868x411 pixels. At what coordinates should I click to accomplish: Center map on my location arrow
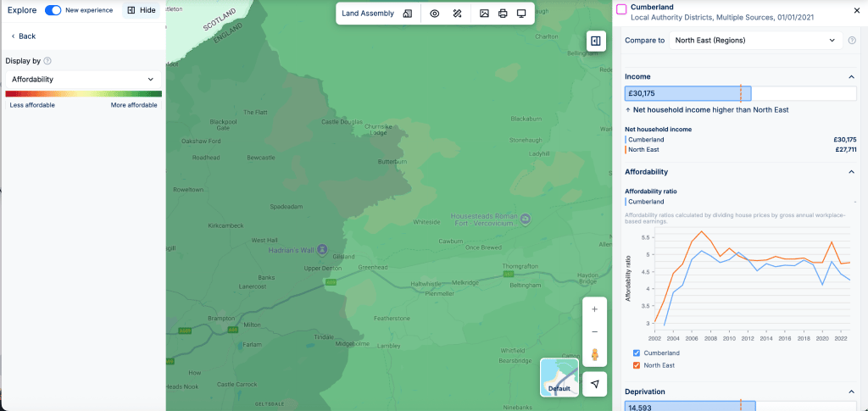click(594, 384)
